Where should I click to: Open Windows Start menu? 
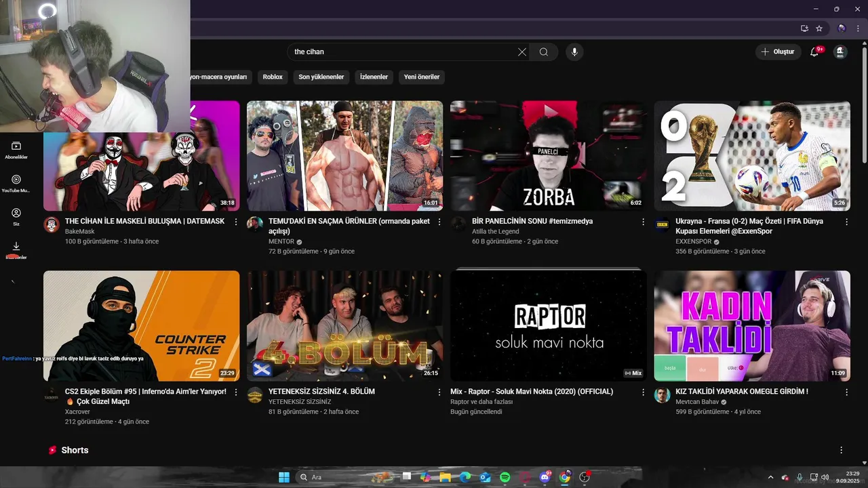[284, 477]
